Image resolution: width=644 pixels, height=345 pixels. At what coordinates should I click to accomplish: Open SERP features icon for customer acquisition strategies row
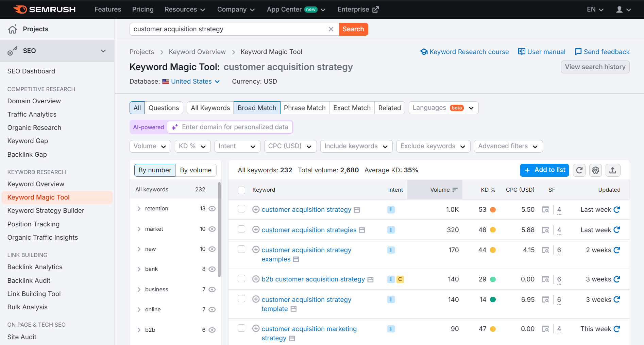pos(545,230)
